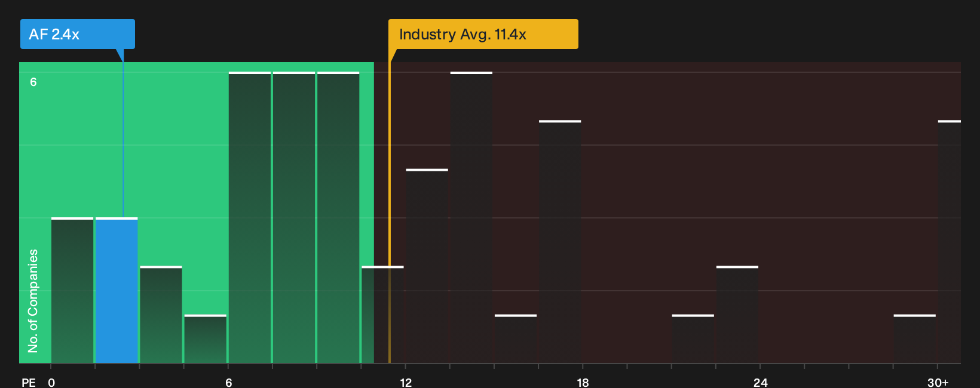Click the bar just left of PE 24

(x=737, y=315)
